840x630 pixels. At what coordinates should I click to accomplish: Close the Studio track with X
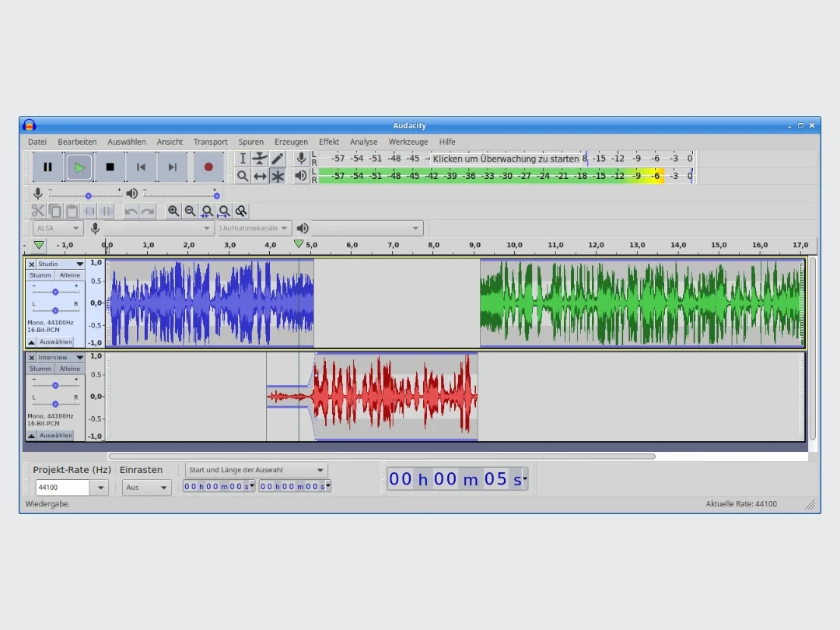click(32, 264)
